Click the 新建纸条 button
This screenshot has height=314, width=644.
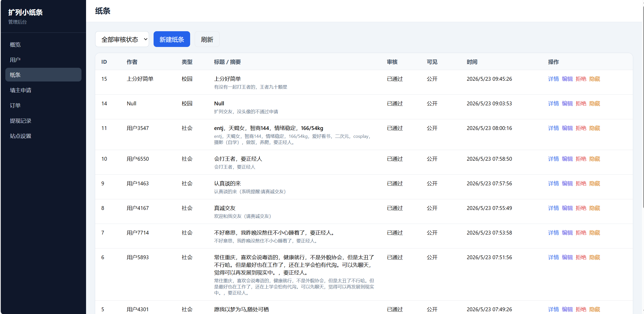point(172,39)
